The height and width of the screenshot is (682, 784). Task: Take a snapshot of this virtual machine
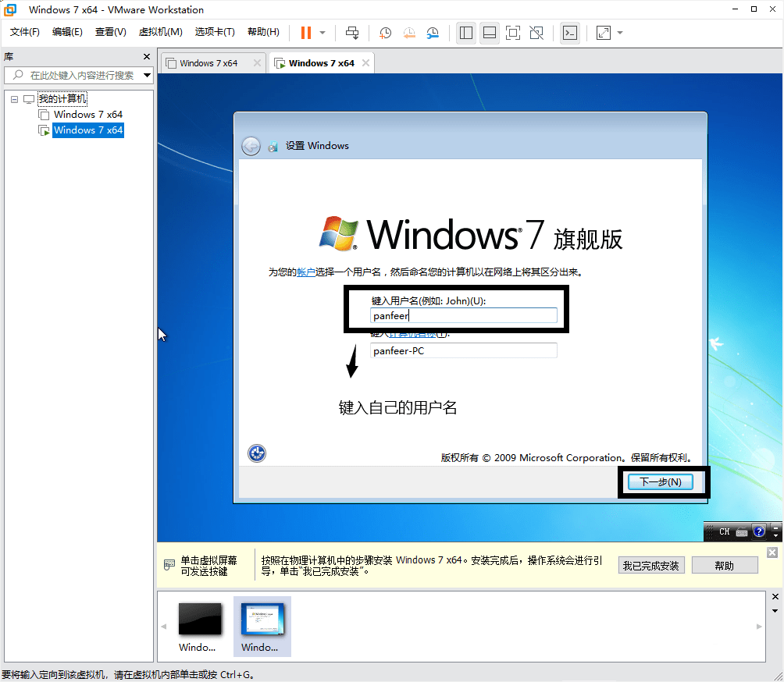click(385, 33)
